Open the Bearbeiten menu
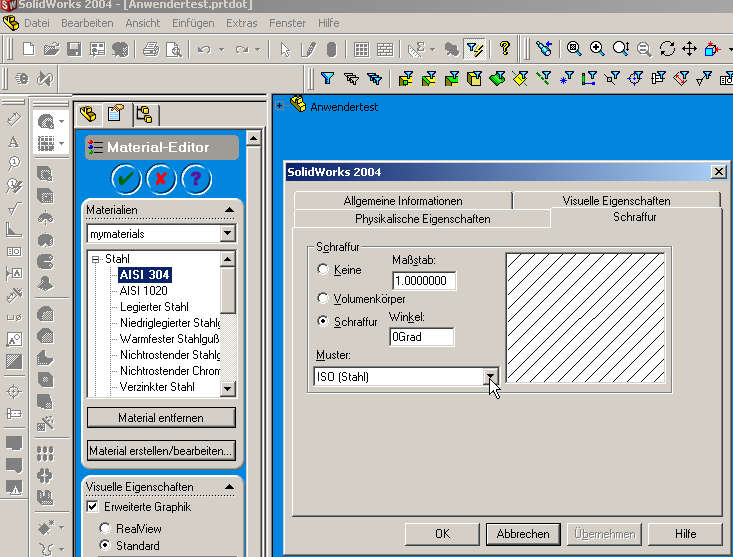 87,23
